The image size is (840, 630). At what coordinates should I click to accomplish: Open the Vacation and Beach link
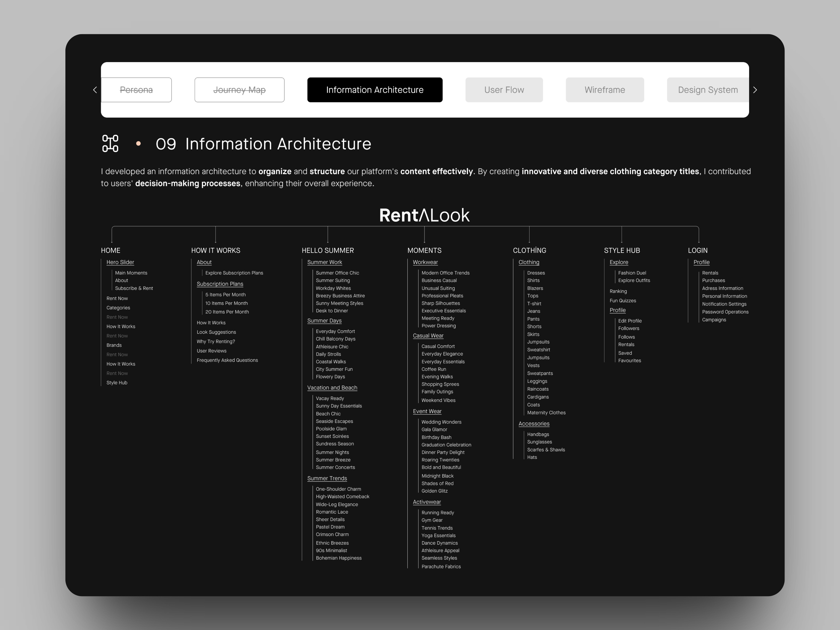[332, 388]
